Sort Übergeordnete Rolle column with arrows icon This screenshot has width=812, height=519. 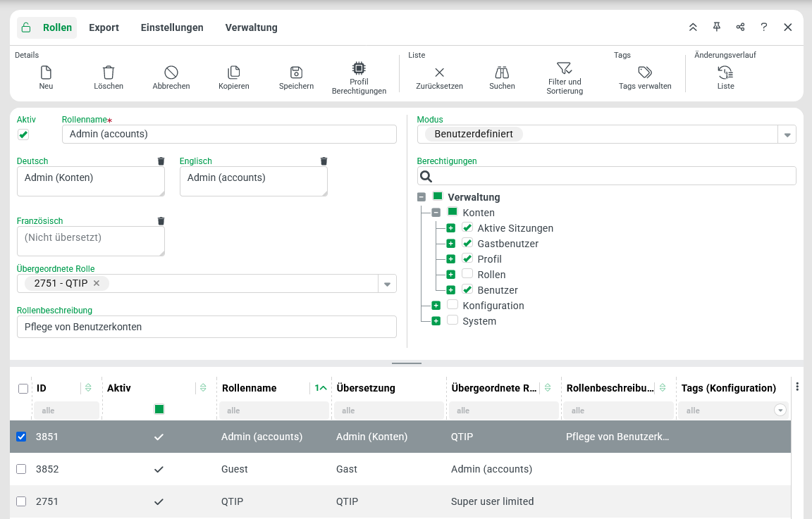pyautogui.click(x=548, y=387)
